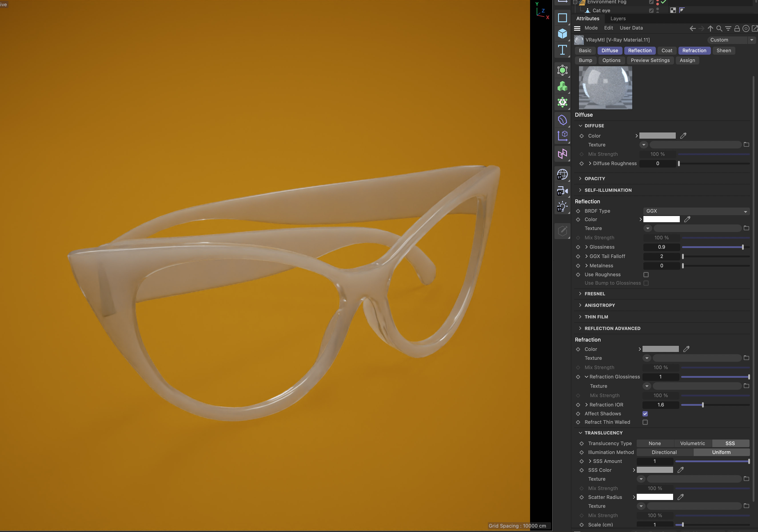Open the Assign tab
758x532 pixels.
[x=687, y=60]
